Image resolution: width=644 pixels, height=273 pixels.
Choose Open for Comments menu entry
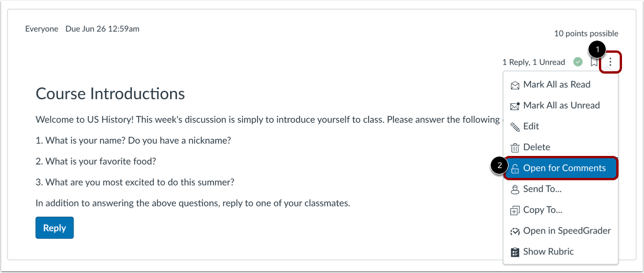561,168
